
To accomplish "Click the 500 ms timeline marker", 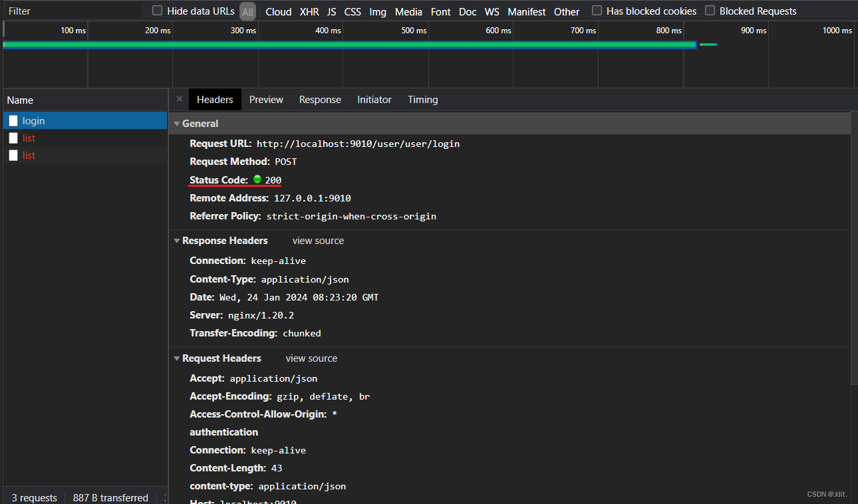I will (x=414, y=31).
